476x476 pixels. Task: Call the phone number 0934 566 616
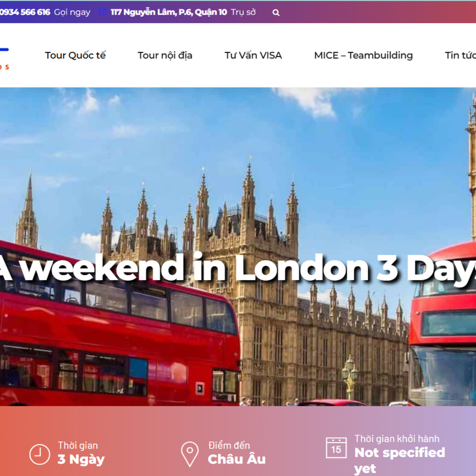tap(25, 12)
